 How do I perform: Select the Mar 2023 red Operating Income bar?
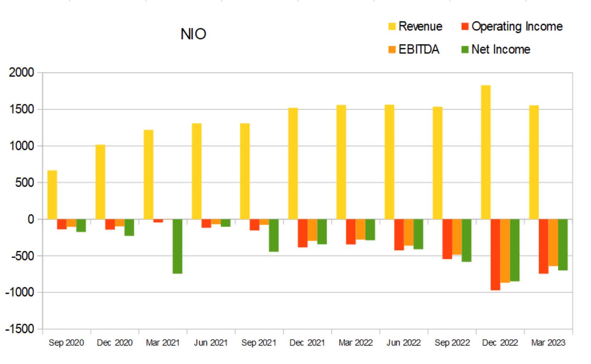(544, 246)
